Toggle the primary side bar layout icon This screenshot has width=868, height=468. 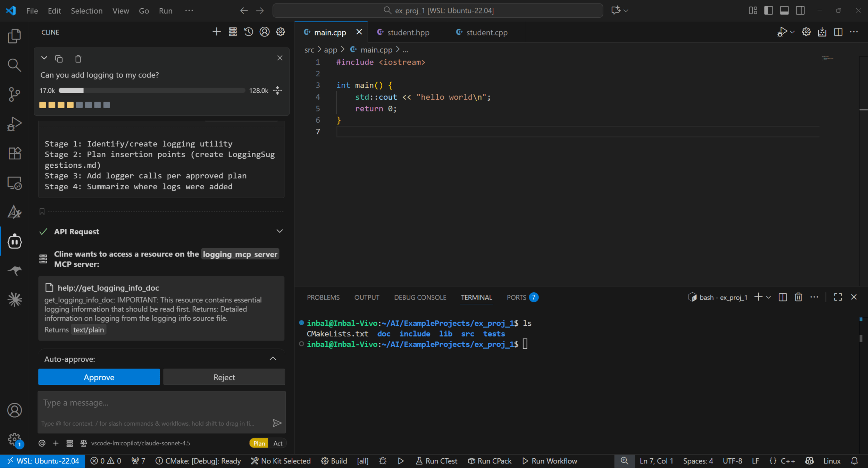[768, 10]
